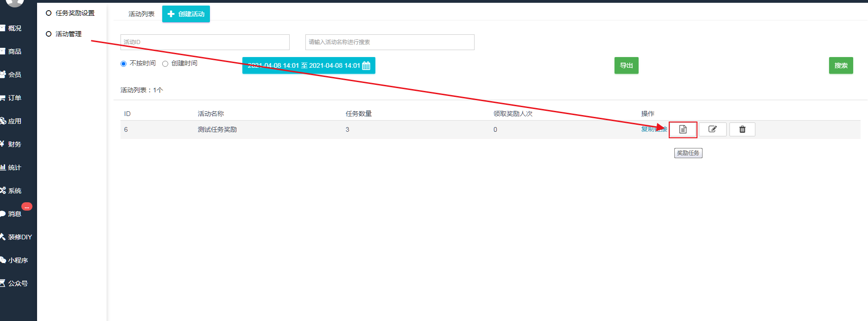Image resolution: width=868 pixels, height=321 pixels.
Task: Open 财务 finance section in sidebar
Action: coord(14,144)
